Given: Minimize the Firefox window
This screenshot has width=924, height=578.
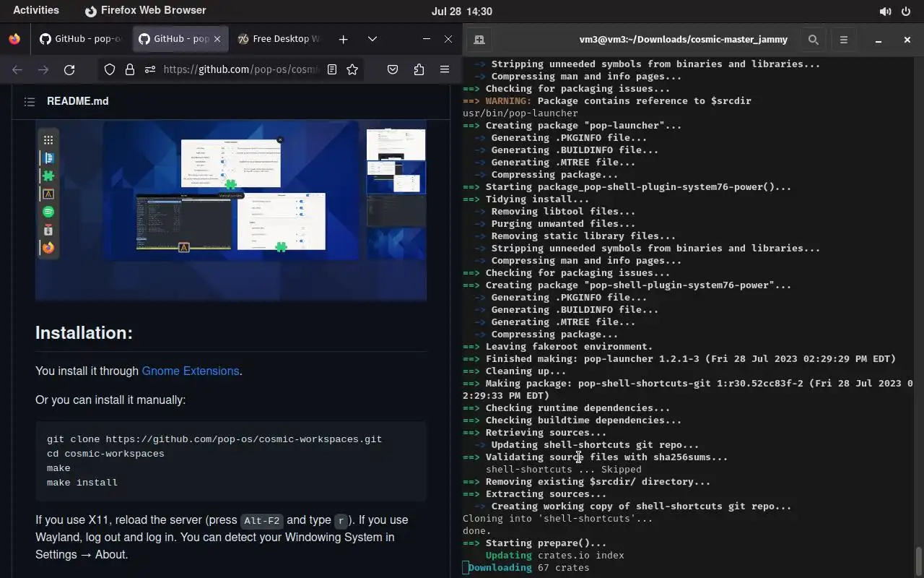Looking at the screenshot, I should point(427,39).
